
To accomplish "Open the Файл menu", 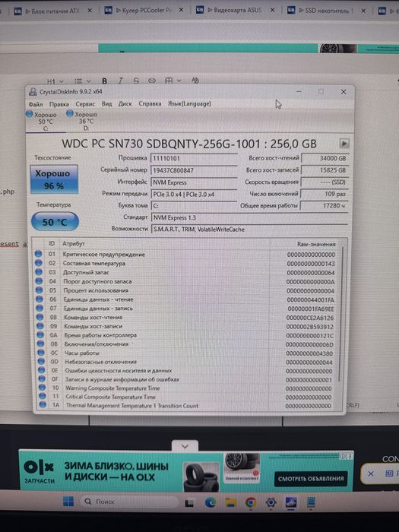I will click(x=36, y=104).
